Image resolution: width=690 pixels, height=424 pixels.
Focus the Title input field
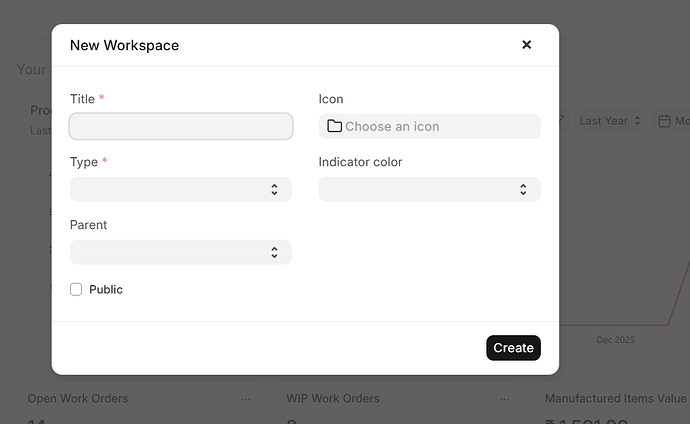(x=181, y=126)
